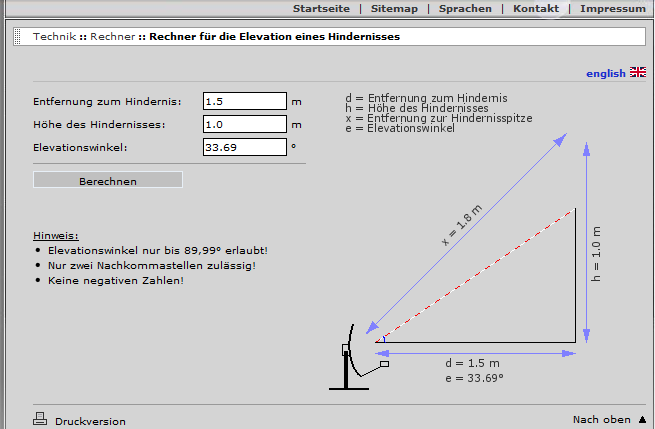Navigate to Technik in the breadcrumb
This screenshot has width=655, height=429.
(x=54, y=36)
